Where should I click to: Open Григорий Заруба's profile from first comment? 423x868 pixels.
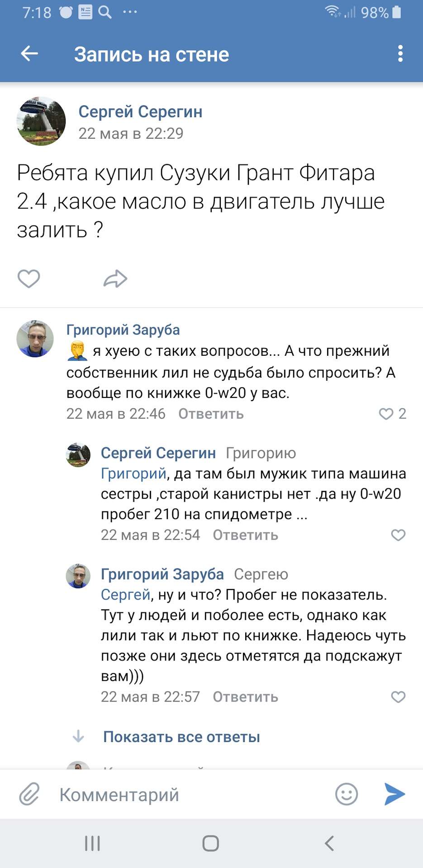click(123, 330)
